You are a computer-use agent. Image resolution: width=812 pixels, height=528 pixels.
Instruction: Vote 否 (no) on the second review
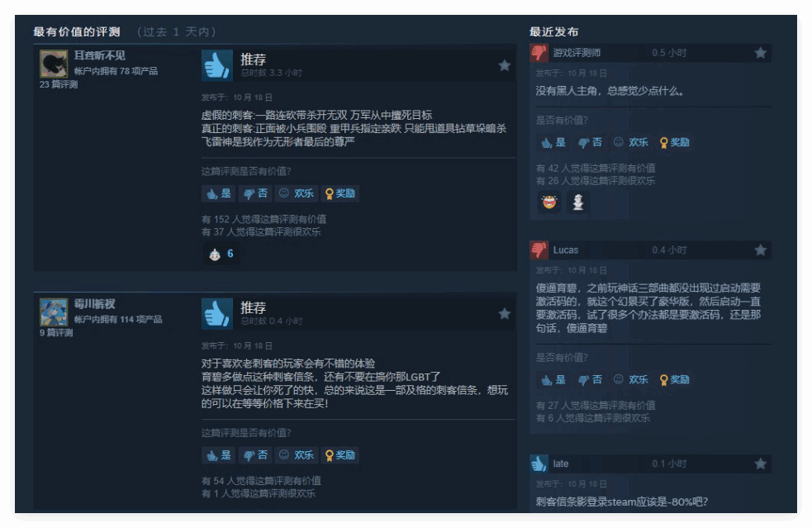(x=255, y=455)
